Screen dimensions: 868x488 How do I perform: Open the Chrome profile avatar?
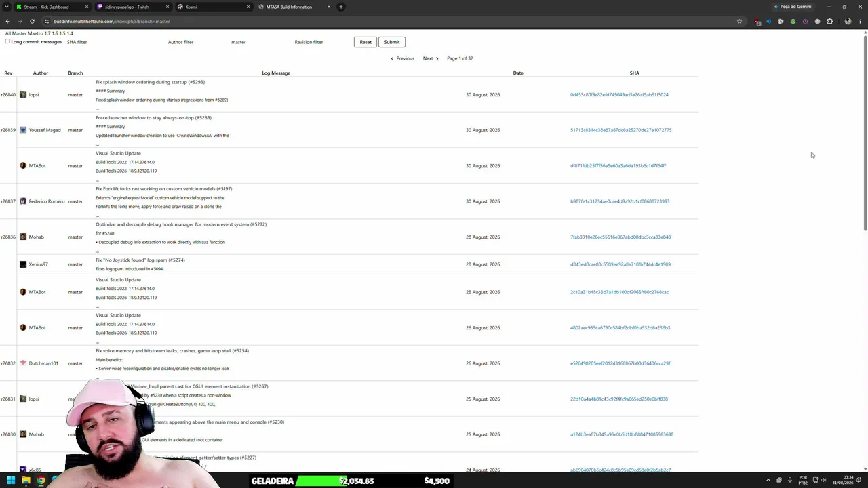click(848, 21)
